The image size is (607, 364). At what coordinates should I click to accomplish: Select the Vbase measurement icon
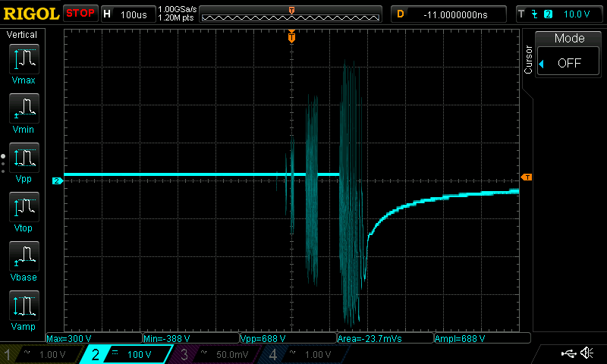pos(23,256)
